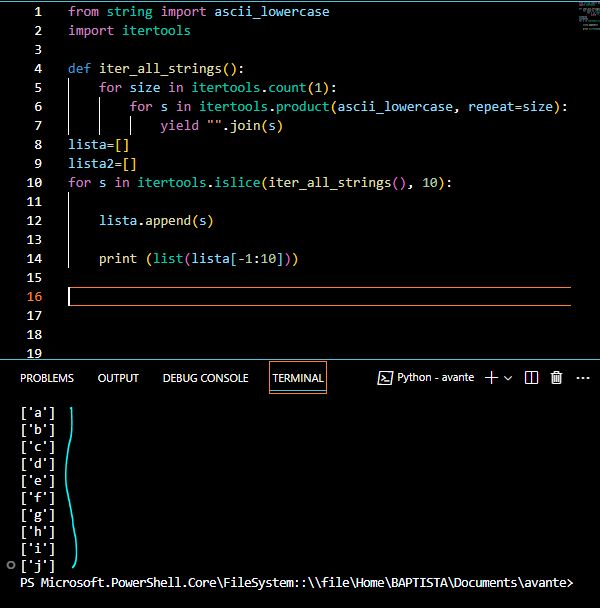Viewport: 600px width, 608px height.
Task: Click terminal output line ['j']
Action: tap(38, 566)
